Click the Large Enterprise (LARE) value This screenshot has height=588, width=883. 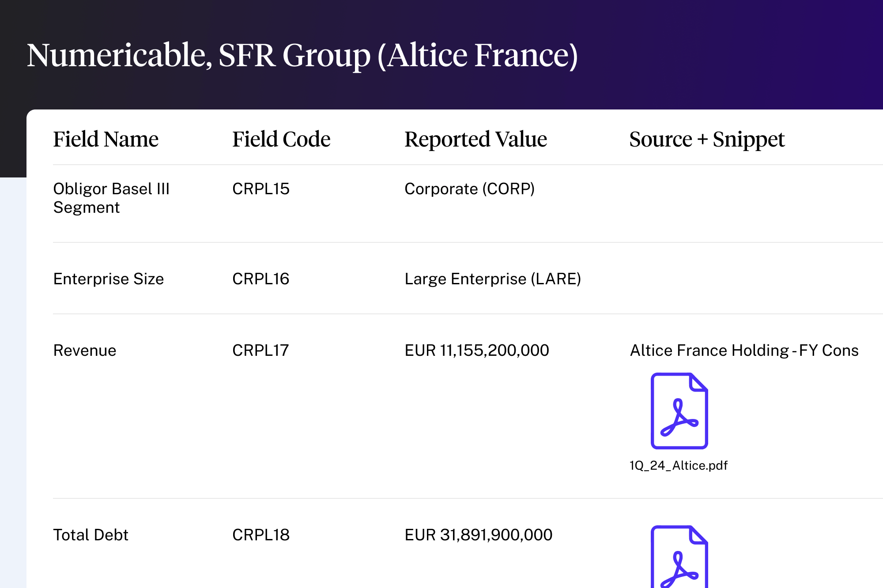[x=493, y=279]
